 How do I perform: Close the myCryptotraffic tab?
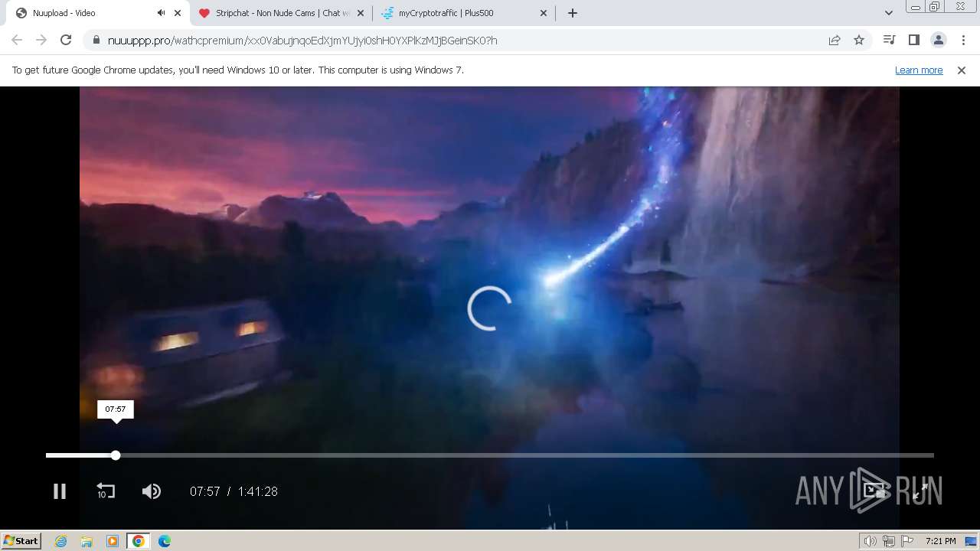(544, 13)
